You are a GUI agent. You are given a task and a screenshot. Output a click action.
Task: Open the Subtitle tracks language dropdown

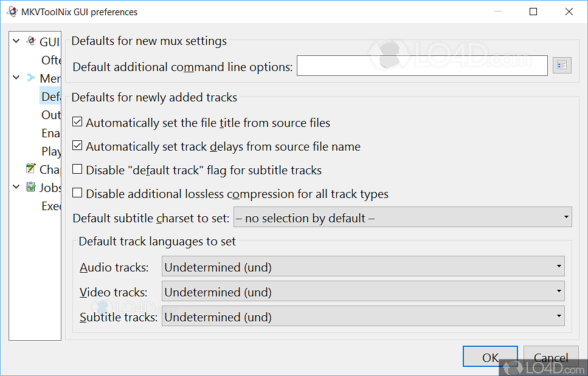[363, 316]
